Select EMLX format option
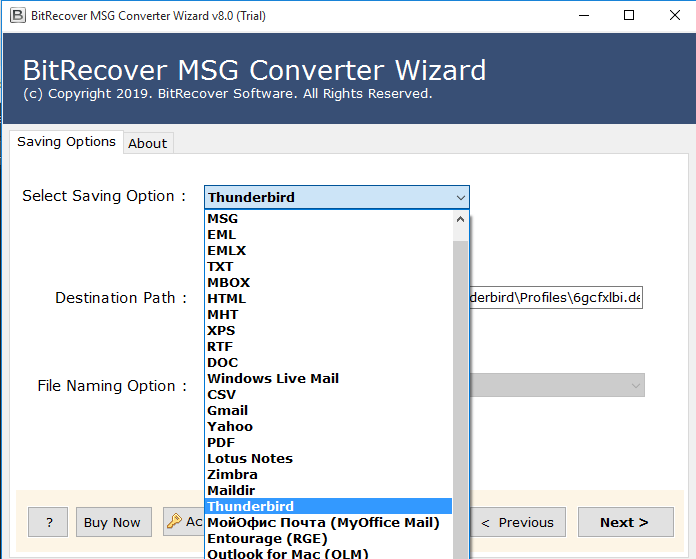 (x=328, y=250)
